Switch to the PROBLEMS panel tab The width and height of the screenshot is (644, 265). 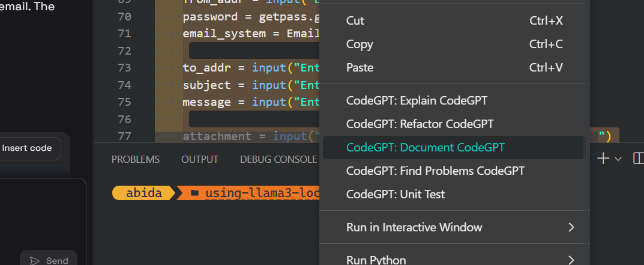136,159
